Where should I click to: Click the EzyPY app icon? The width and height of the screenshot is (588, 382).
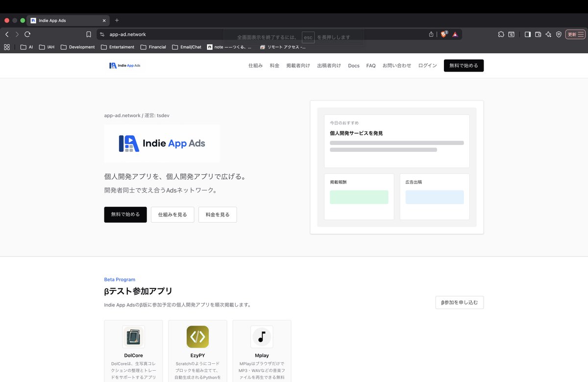pyautogui.click(x=197, y=337)
